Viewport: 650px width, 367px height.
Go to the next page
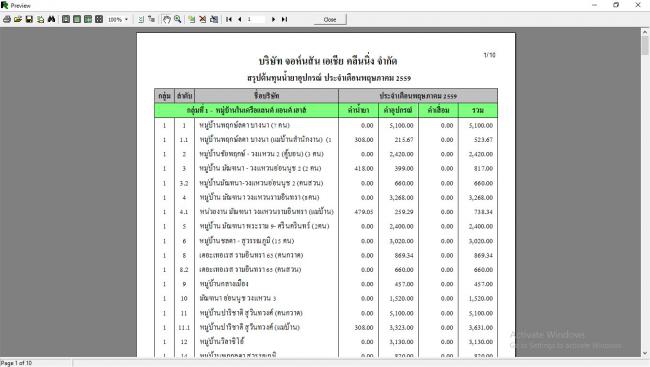273,19
